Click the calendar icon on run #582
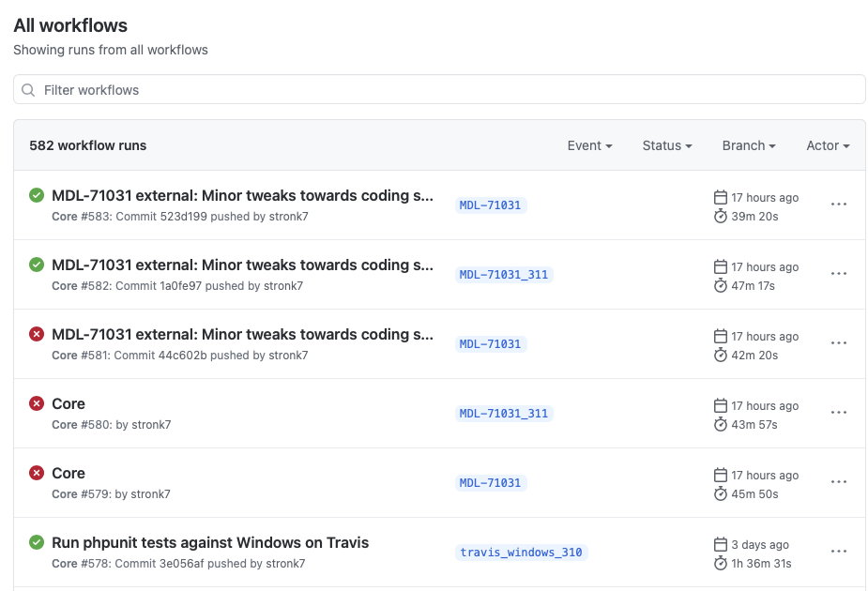This screenshot has height=591, width=868. pos(720,266)
